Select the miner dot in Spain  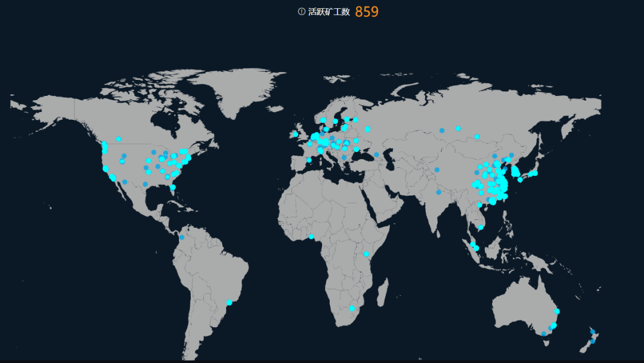point(309,160)
